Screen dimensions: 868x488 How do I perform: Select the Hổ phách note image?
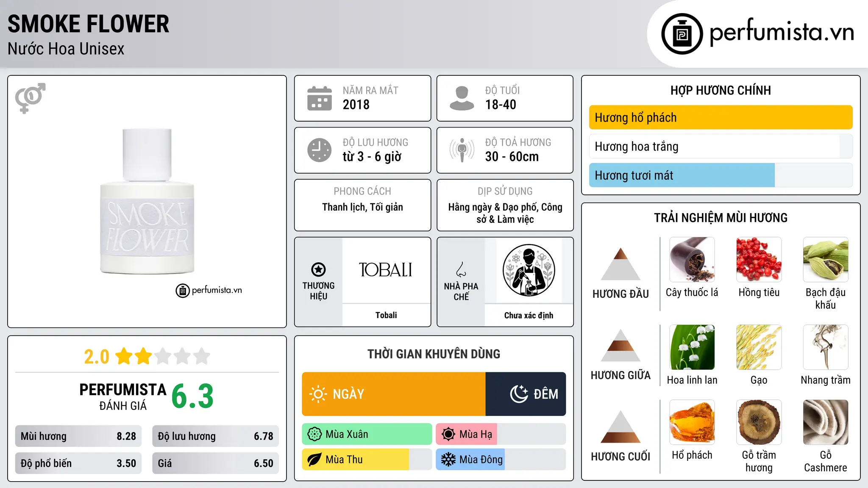pyautogui.click(x=692, y=422)
